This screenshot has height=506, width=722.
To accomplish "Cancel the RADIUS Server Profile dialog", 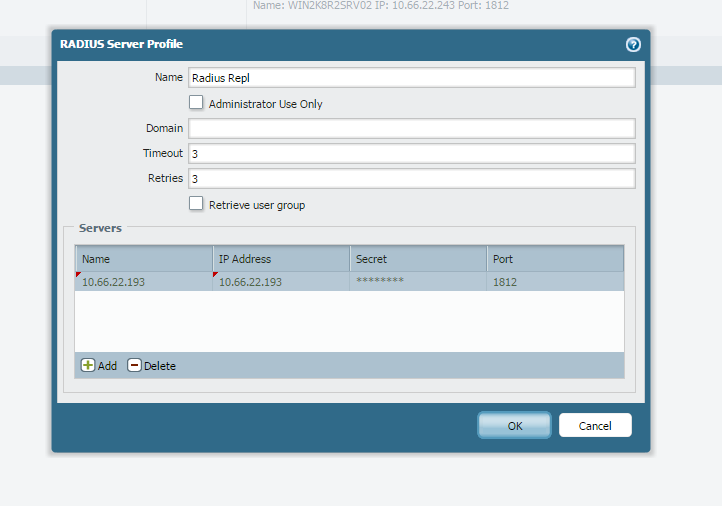I will (x=595, y=425).
